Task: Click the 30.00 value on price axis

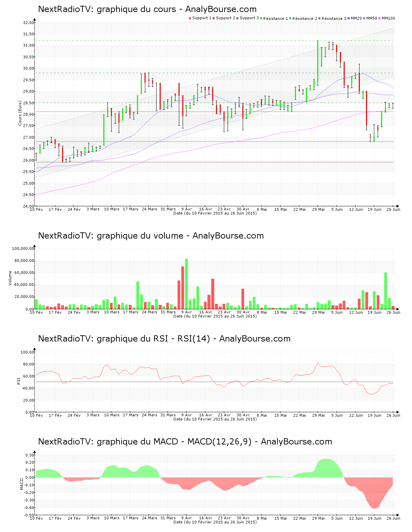Action: coord(28,68)
